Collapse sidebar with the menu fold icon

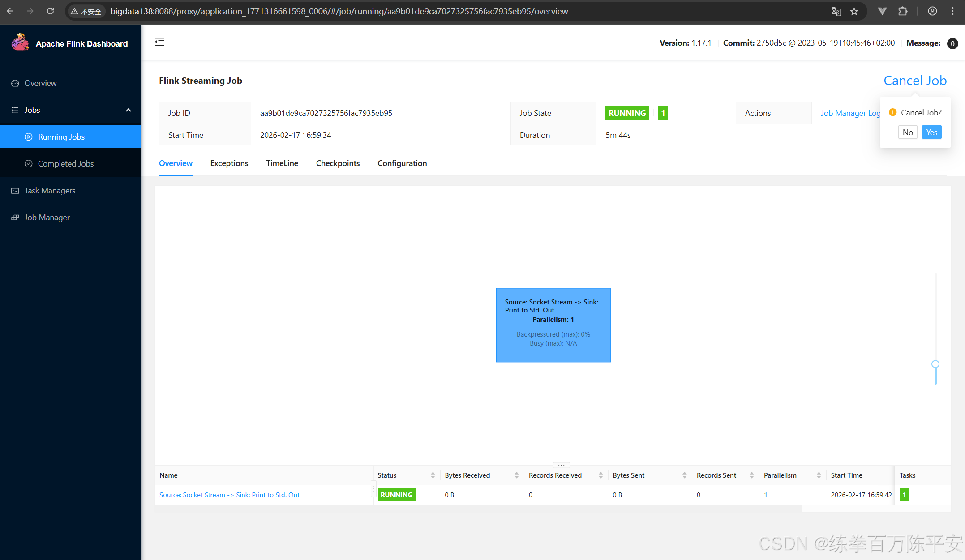159,42
